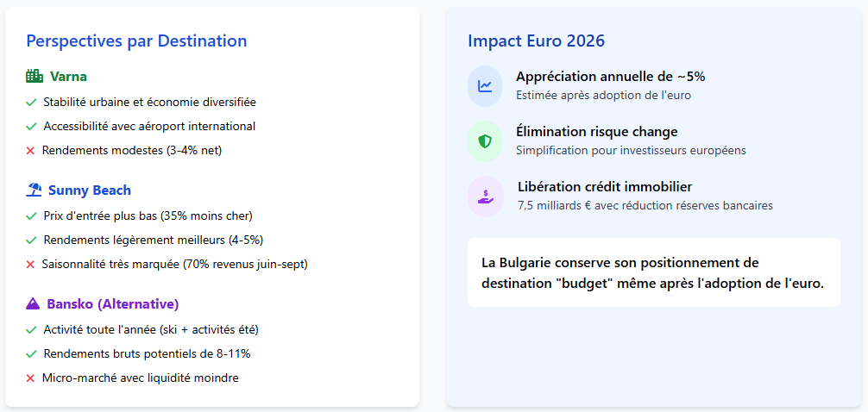Click the green shield risk icon
This screenshot has width=868, height=412.
(x=485, y=141)
